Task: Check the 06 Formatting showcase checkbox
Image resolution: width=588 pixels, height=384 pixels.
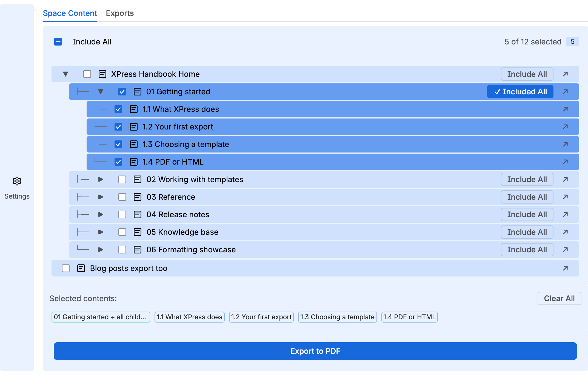Action: tap(122, 250)
